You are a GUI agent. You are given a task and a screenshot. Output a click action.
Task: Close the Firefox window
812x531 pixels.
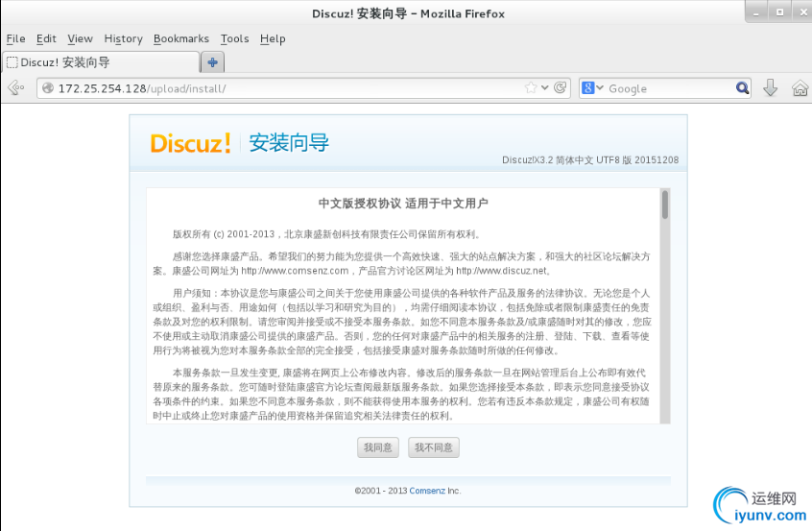pyautogui.click(x=802, y=12)
